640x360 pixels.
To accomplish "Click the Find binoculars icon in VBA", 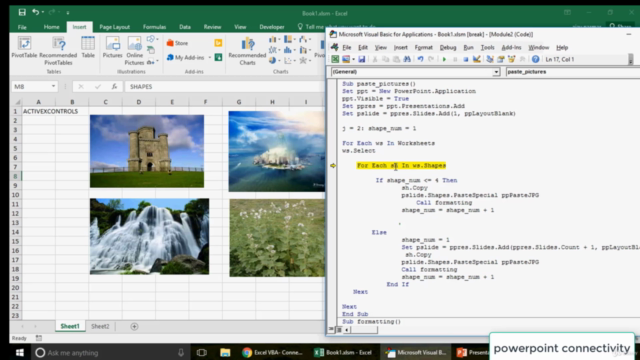I will coord(407,59).
